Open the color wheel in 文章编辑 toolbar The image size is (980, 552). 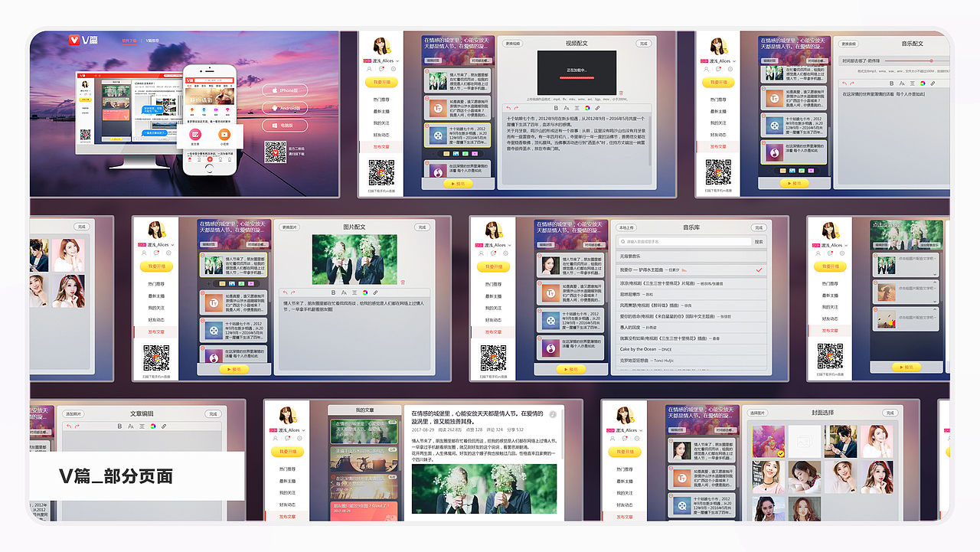(153, 426)
